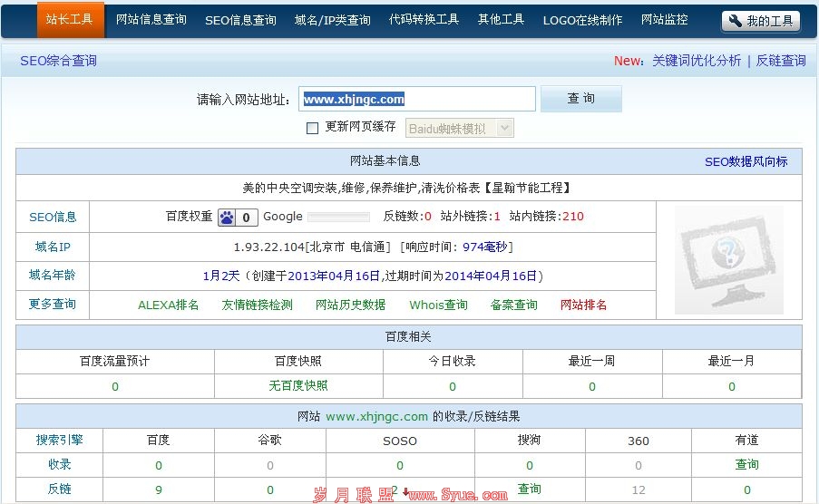Expand the 代码转换工具 menu

(424, 20)
